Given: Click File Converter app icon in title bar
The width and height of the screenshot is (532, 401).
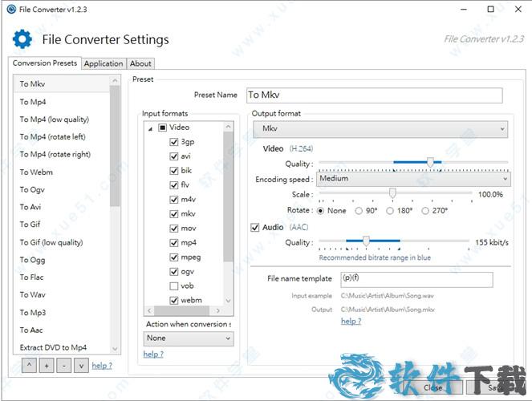Looking at the screenshot, I should (x=10, y=9).
